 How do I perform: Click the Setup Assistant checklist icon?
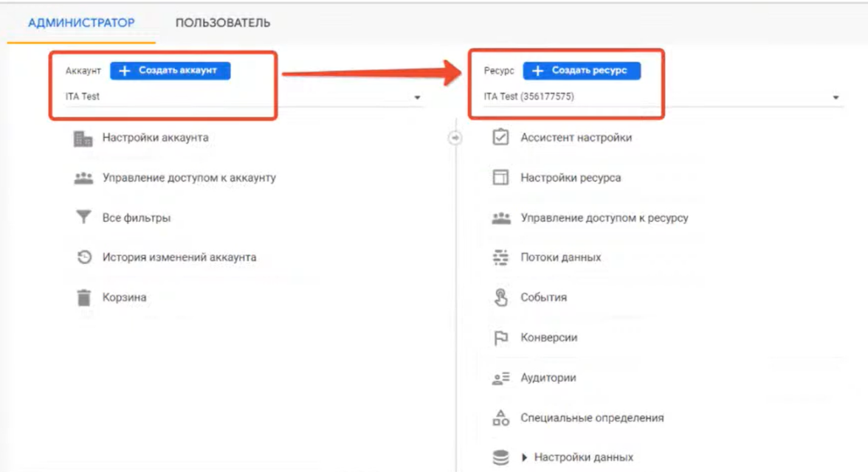coord(500,137)
